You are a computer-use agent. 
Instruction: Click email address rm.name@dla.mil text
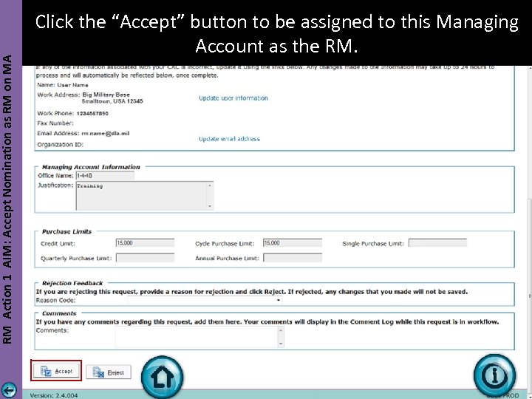click(106, 133)
